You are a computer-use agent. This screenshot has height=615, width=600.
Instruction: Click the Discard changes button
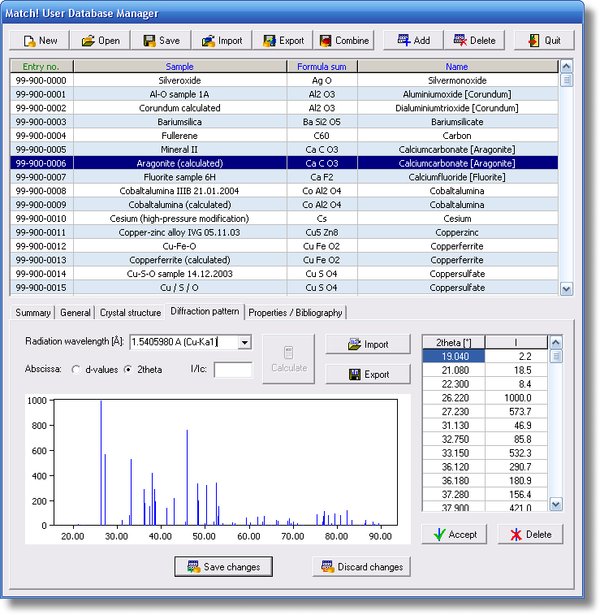coord(360,567)
